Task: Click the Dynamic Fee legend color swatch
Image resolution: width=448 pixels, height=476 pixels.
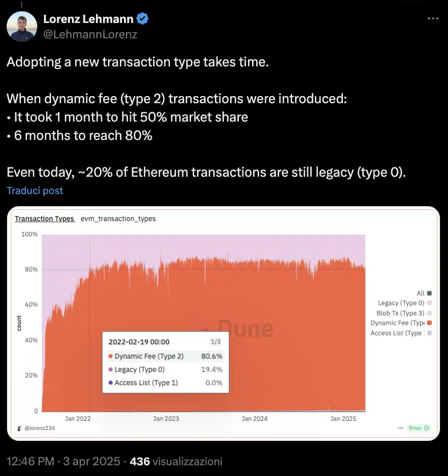Action: (429, 323)
